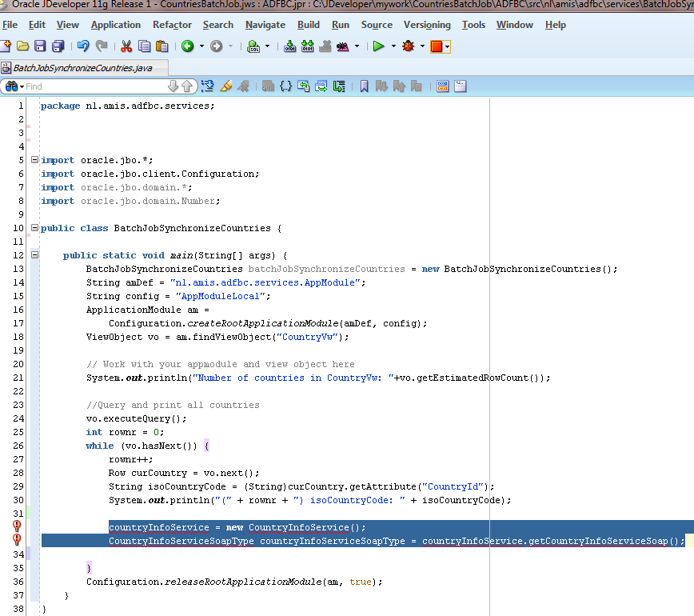The image size is (694, 616).
Task: Click the Cut scissors icon
Action: [126, 46]
